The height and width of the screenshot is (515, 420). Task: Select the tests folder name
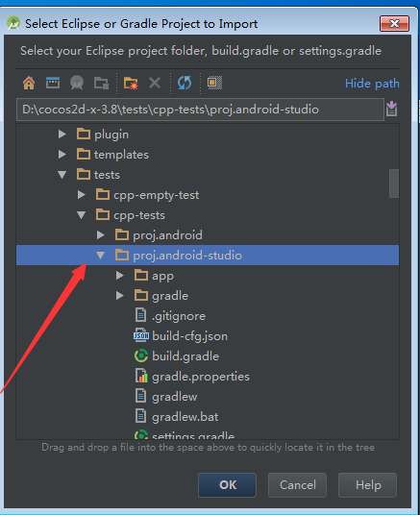point(107,175)
